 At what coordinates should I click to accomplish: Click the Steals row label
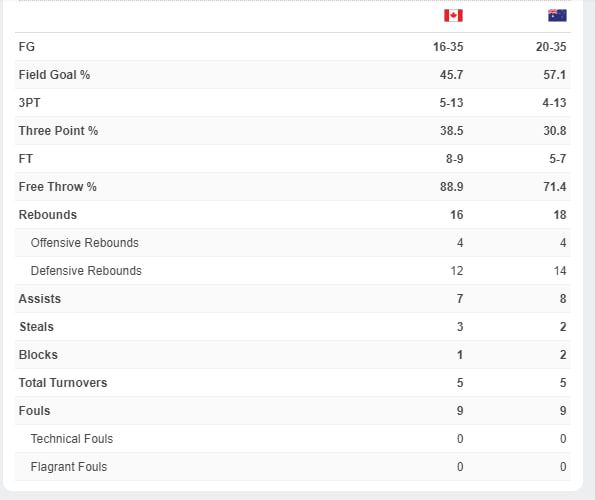point(36,327)
